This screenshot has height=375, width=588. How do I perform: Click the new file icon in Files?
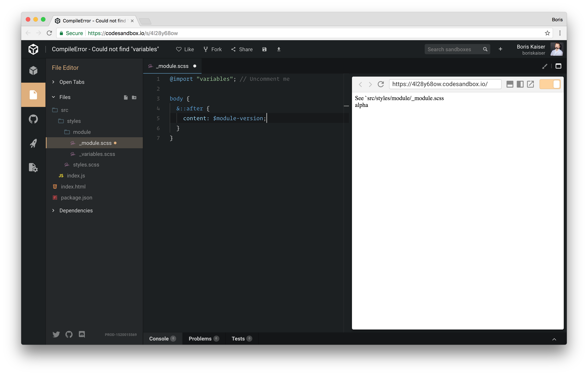(x=126, y=97)
